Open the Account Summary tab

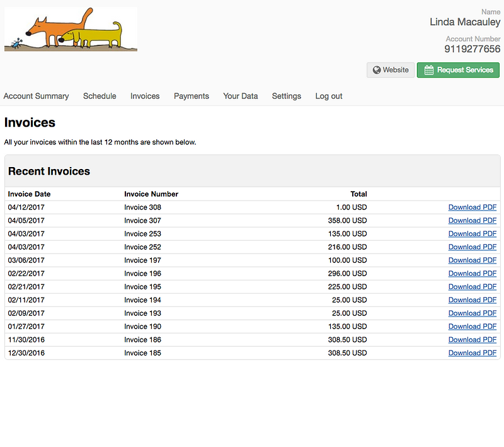tap(37, 96)
